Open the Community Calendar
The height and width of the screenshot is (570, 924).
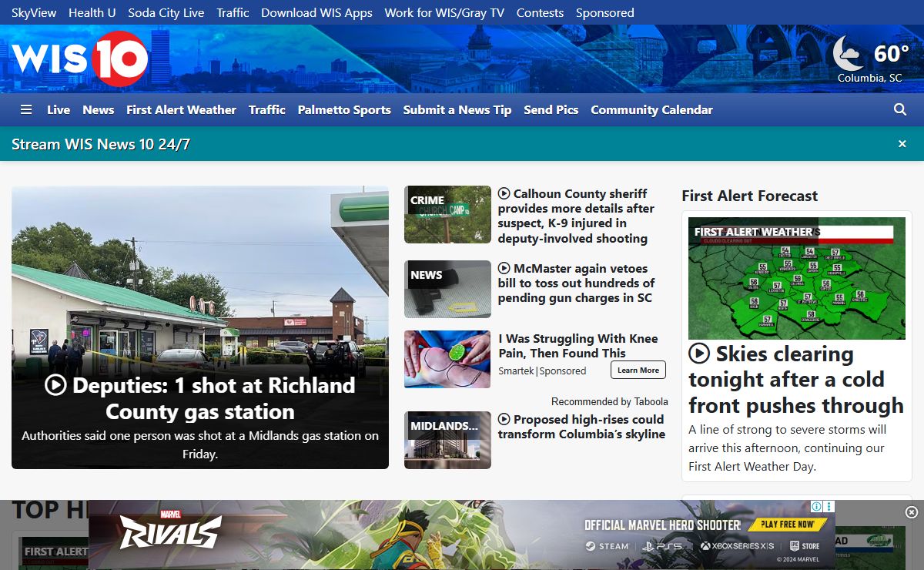tap(652, 109)
